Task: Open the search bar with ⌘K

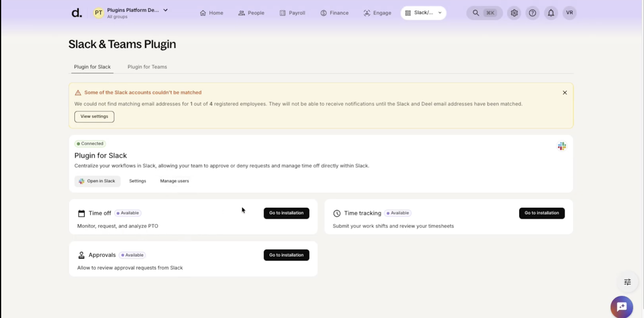Action: [484, 13]
